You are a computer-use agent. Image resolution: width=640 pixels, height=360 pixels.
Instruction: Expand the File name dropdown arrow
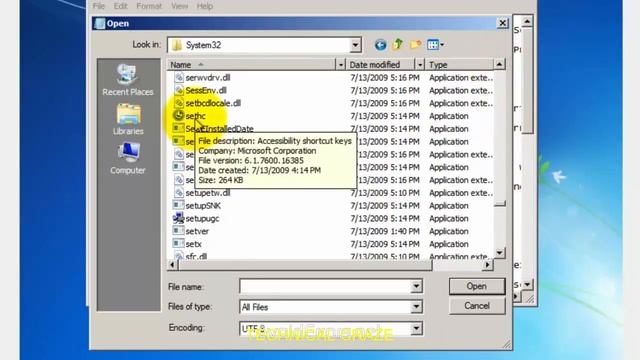(x=416, y=287)
